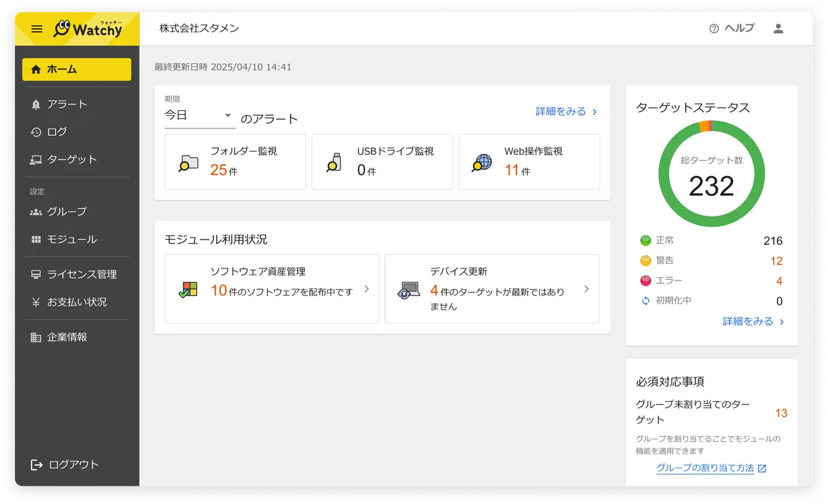Open ライセンス管理 in the sidebar
Image resolution: width=828 pixels, height=504 pixels.
pos(77,275)
